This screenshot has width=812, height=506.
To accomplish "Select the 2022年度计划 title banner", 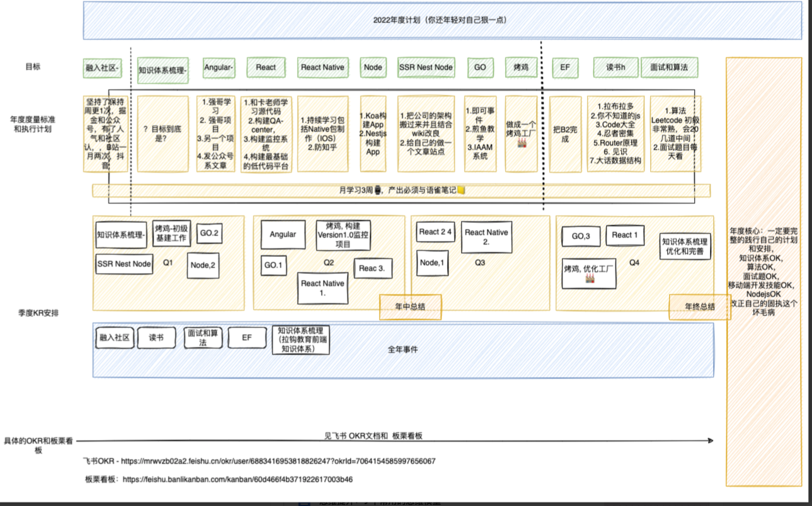I will pyautogui.click(x=442, y=20).
